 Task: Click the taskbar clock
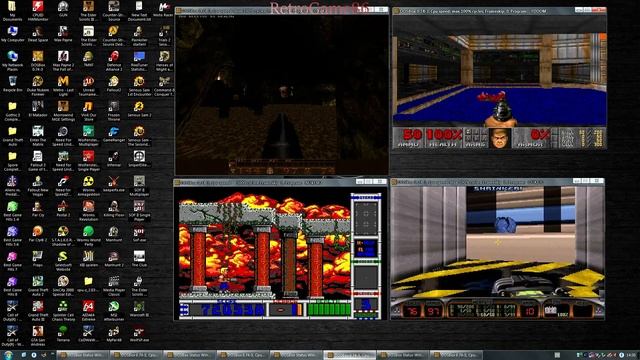point(632,355)
